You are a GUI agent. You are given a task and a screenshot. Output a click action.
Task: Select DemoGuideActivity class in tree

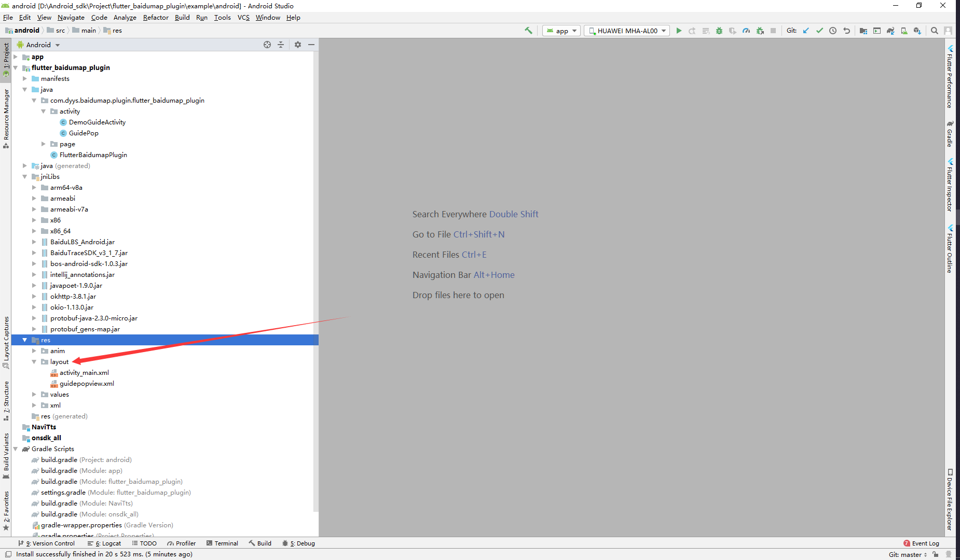97,122
